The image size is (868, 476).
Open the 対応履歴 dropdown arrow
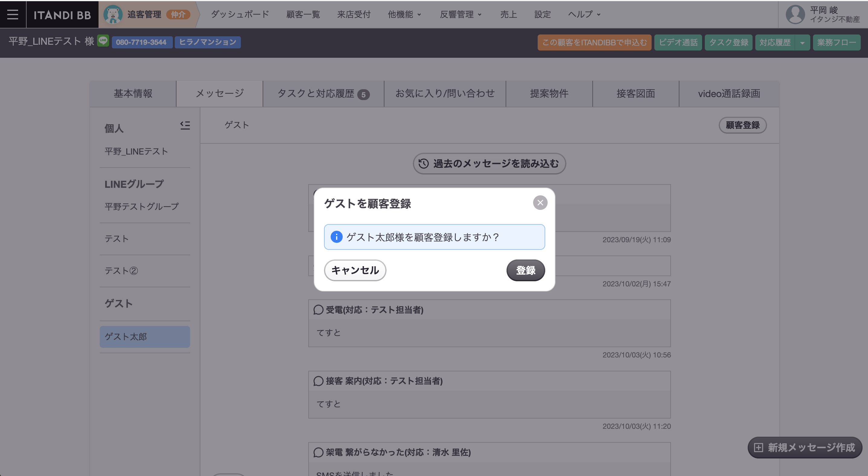(803, 43)
